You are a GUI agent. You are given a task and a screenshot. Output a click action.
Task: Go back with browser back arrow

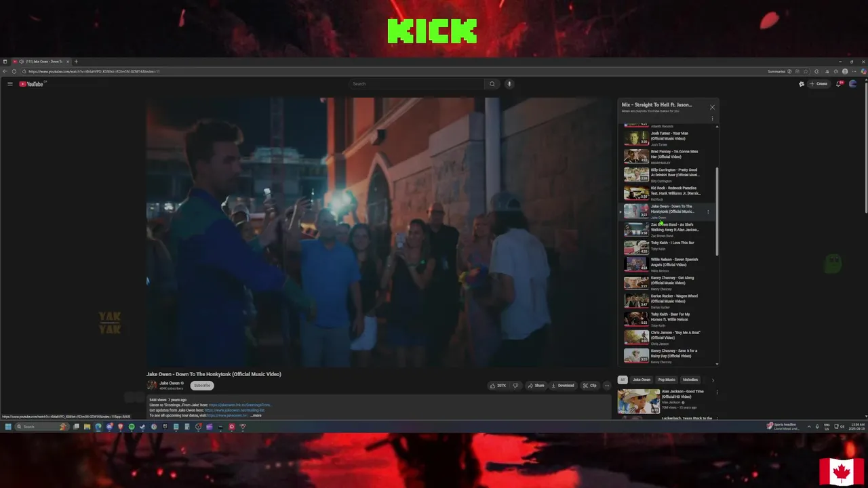coord(5,71)
